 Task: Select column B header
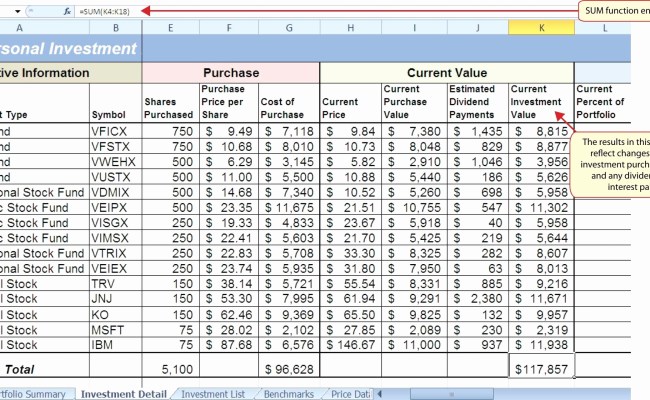coord(116,28)
